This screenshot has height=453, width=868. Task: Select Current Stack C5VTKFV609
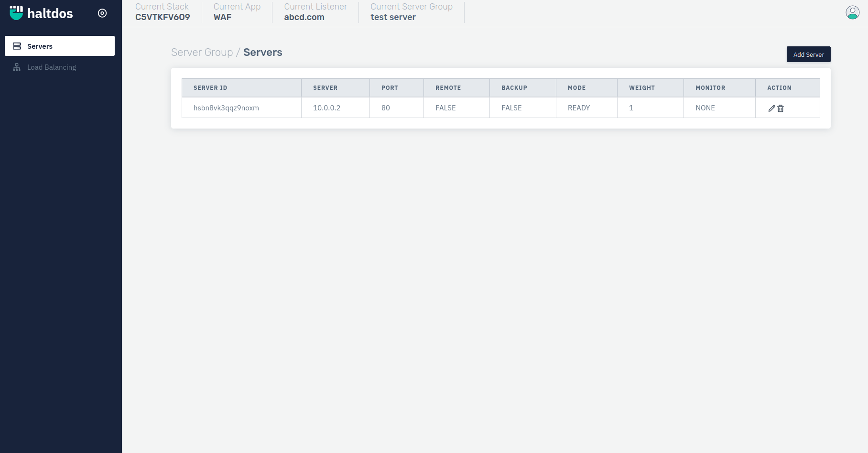point(163,12)
